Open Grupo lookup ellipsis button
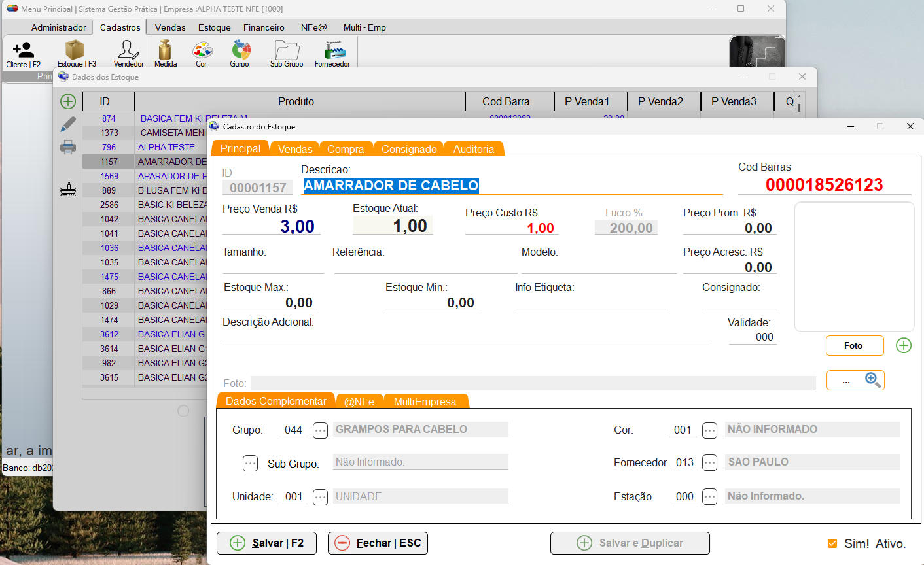The width and height of the screenshot is (924, 565). [x=320, y=430]
